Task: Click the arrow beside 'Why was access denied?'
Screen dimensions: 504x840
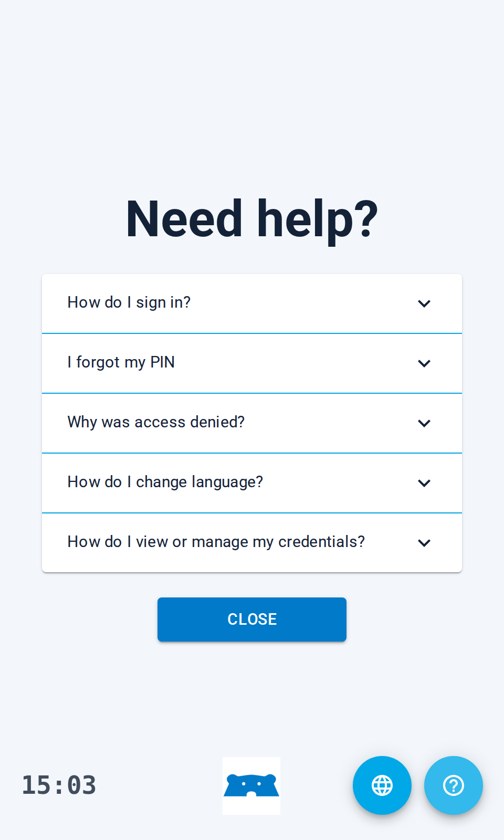Action: tap(424, 423)
